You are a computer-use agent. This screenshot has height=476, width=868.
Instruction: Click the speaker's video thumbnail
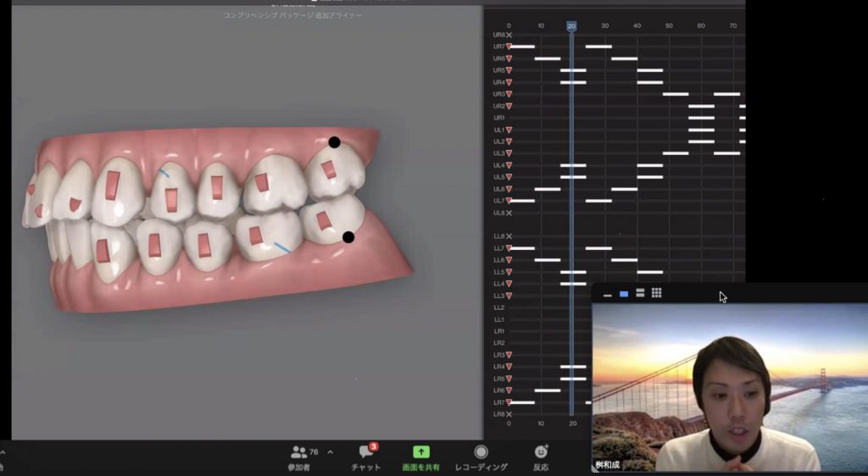[730, 387]
